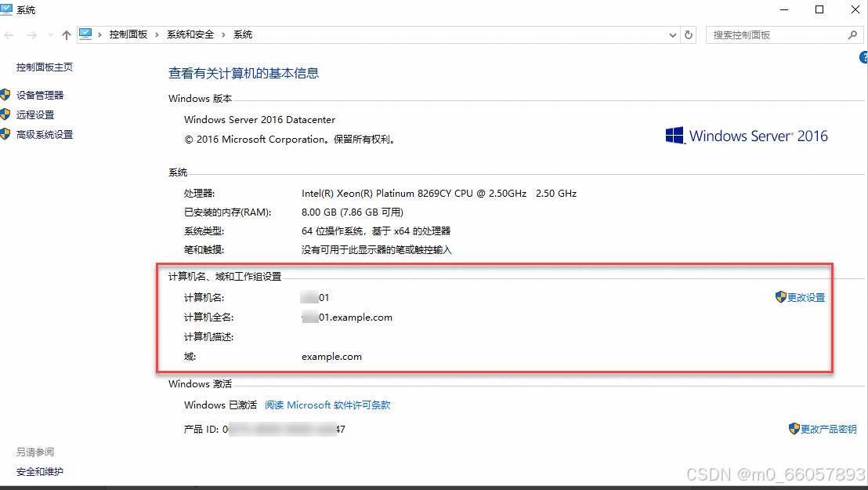The image size is (868, 490).
Task: Click 更改设置 link
Action: point(806,298)
